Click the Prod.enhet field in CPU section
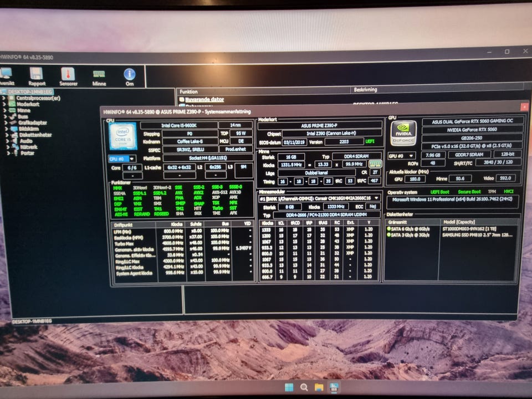Viewport: 532px width, 399px height. [x=236, y=149]
